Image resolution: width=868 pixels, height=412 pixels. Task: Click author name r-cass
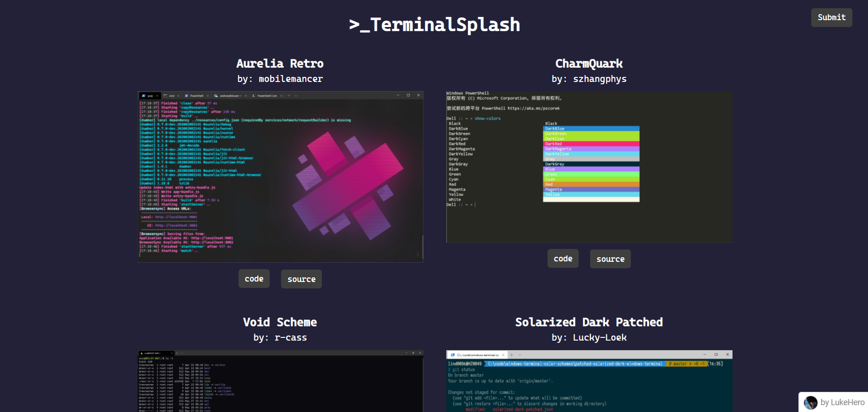pyautogui.click(x=291, y=338)
